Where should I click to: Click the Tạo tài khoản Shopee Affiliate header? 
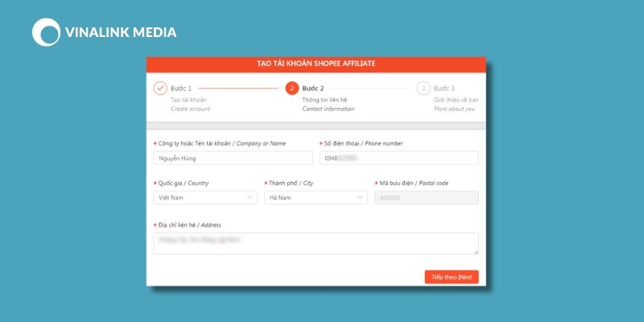click(x=316, y=64)
